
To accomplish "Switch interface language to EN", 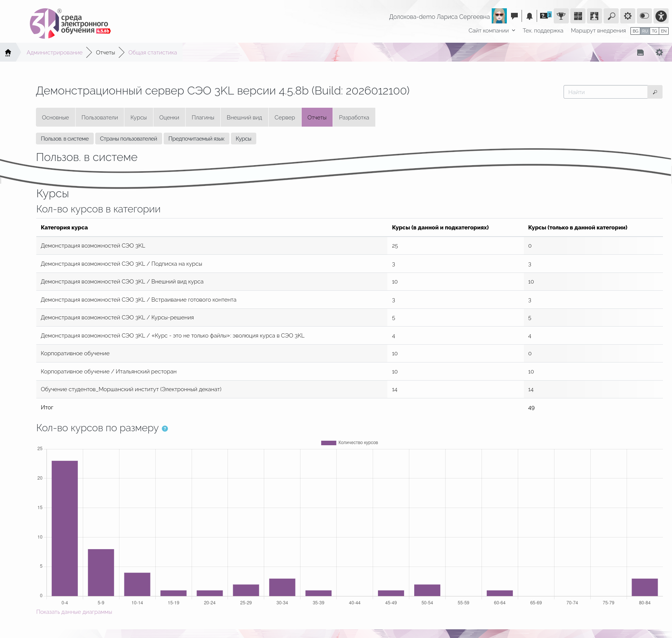I will (x=664, y=31).
